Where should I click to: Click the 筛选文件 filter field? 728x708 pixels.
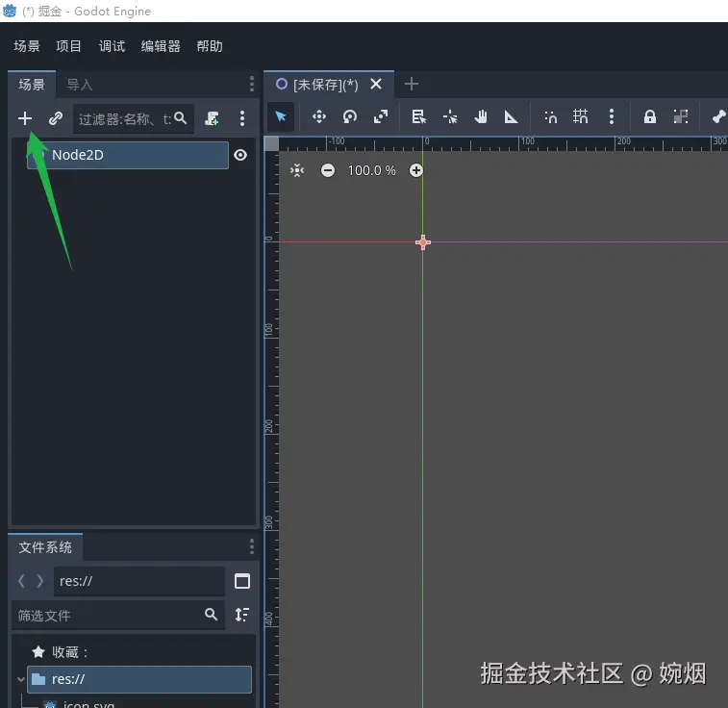coord(118,615)
